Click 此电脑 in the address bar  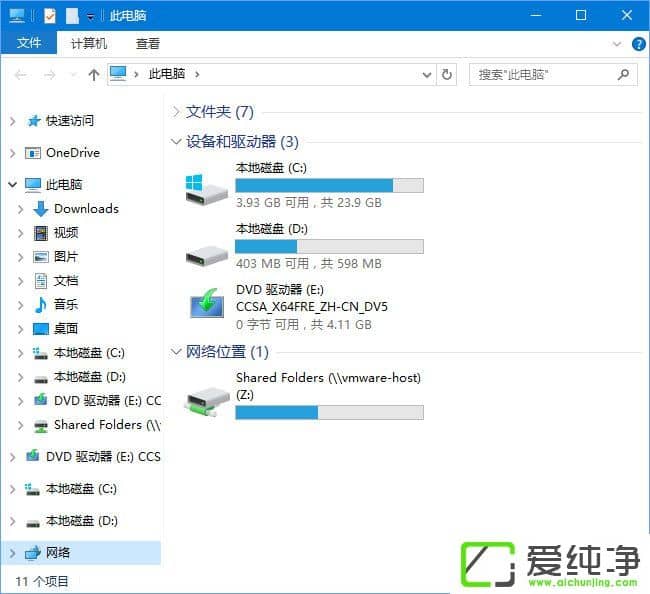(167, 74)
